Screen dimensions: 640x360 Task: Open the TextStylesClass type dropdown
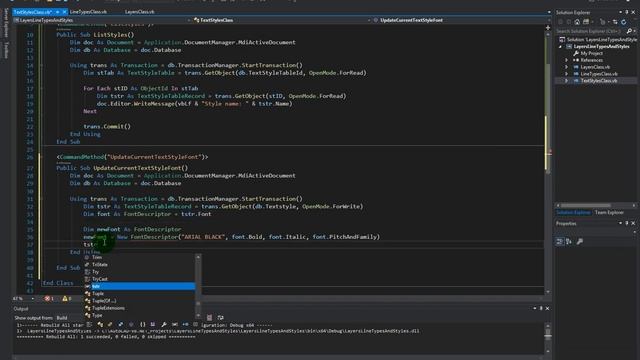click(282, 20)
